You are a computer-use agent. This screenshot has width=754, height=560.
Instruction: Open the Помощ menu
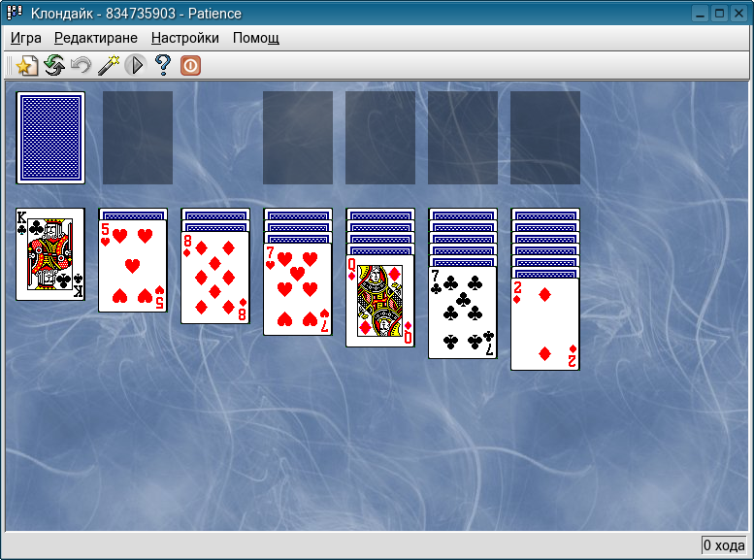click(256, 39)
